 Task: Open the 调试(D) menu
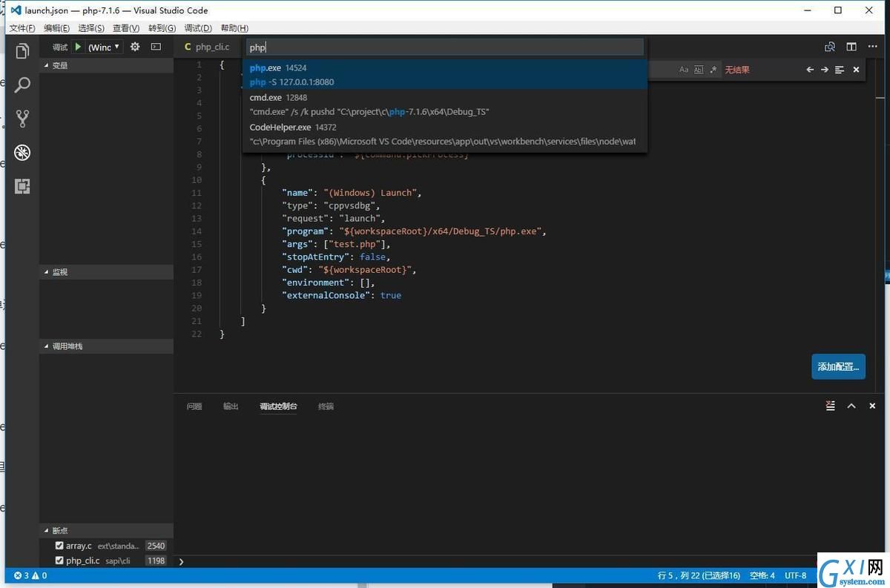point(198,28)
